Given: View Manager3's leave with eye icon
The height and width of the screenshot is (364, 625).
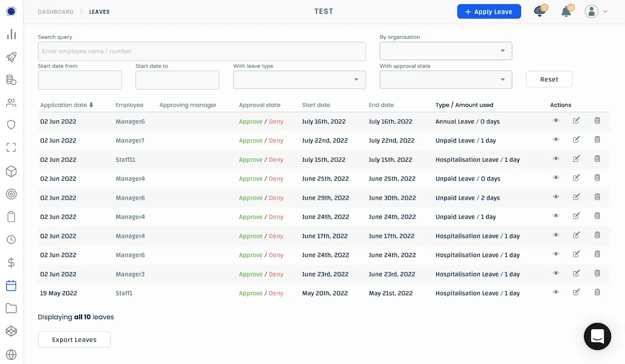Looking at the screenshot, I should pos(556,273).
